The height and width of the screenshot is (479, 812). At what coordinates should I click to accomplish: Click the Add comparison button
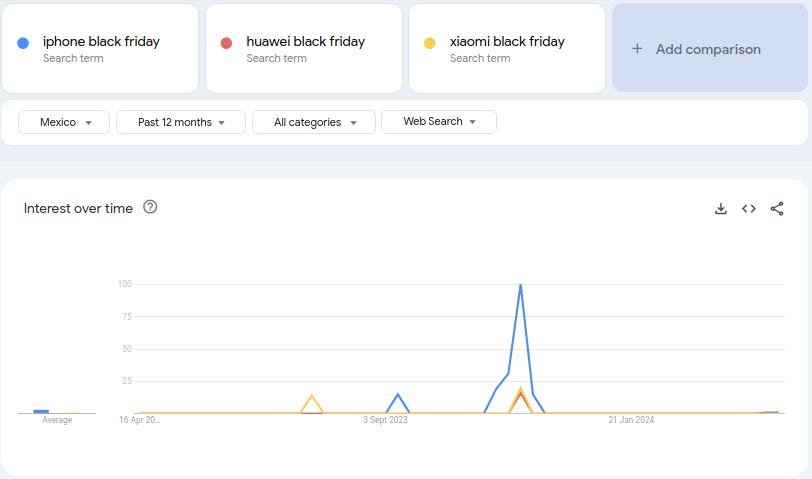click(709, 48)
